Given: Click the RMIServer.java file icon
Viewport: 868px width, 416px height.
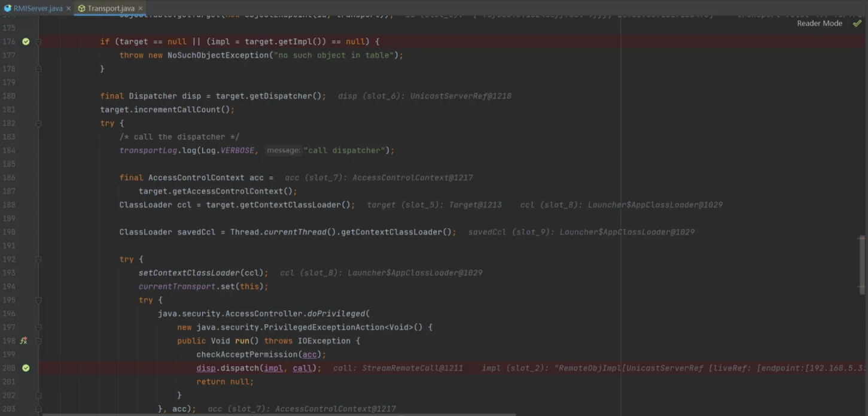Looking at the screenshot, I should [8, 8].
